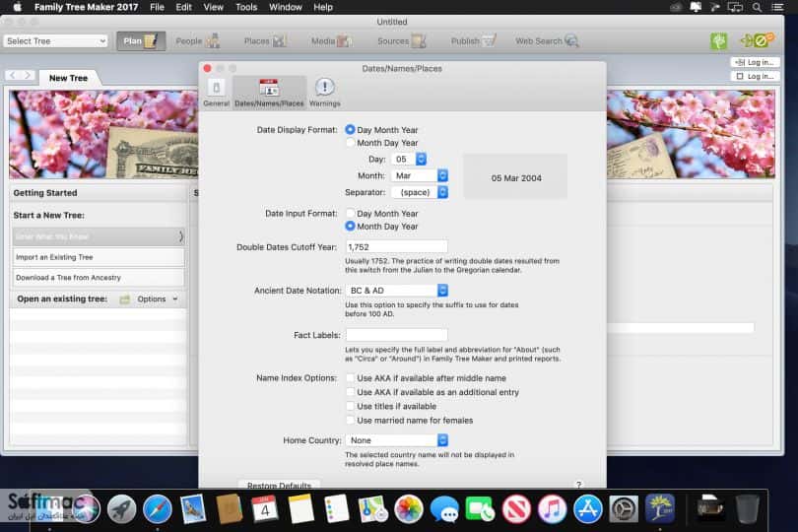798x532 pixels.
Task: Expand the Options menu for existing trees
Action: (158, 299)
